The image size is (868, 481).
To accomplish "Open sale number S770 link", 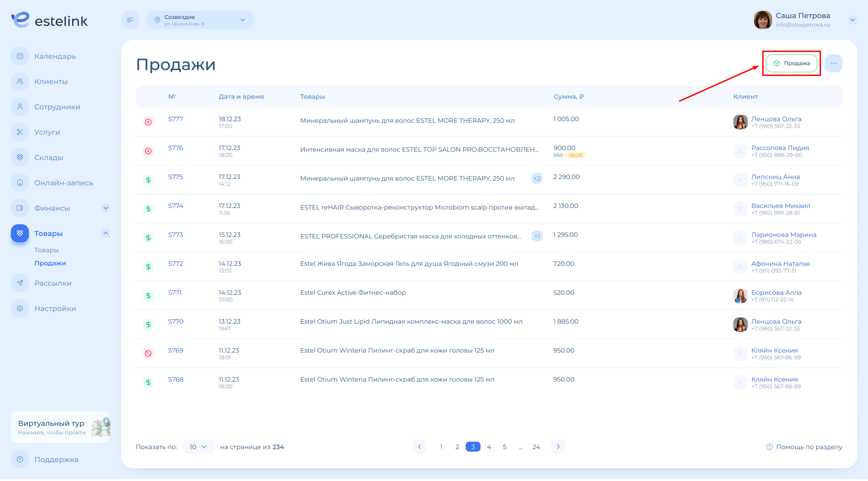I will pos(175,321).
